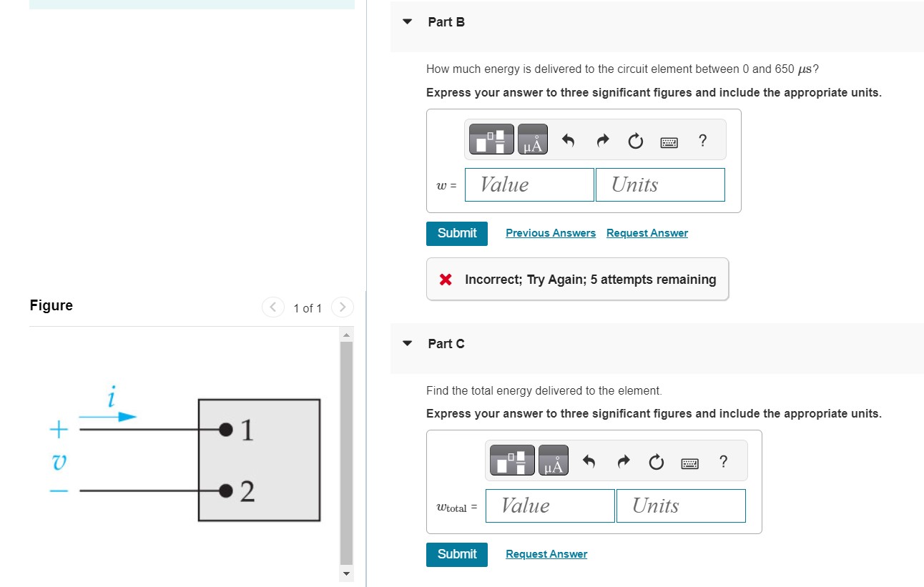Undo entry using Part C undo arrow

click(x=588, y=461)
